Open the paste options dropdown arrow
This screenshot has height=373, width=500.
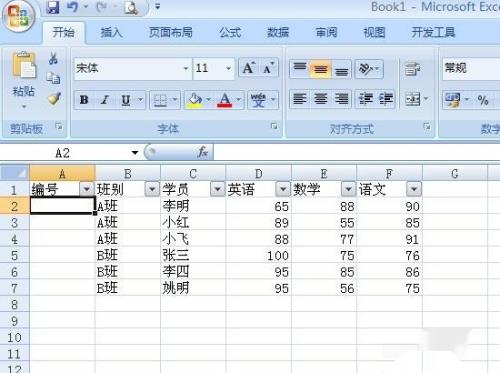[x=24, y=107]
